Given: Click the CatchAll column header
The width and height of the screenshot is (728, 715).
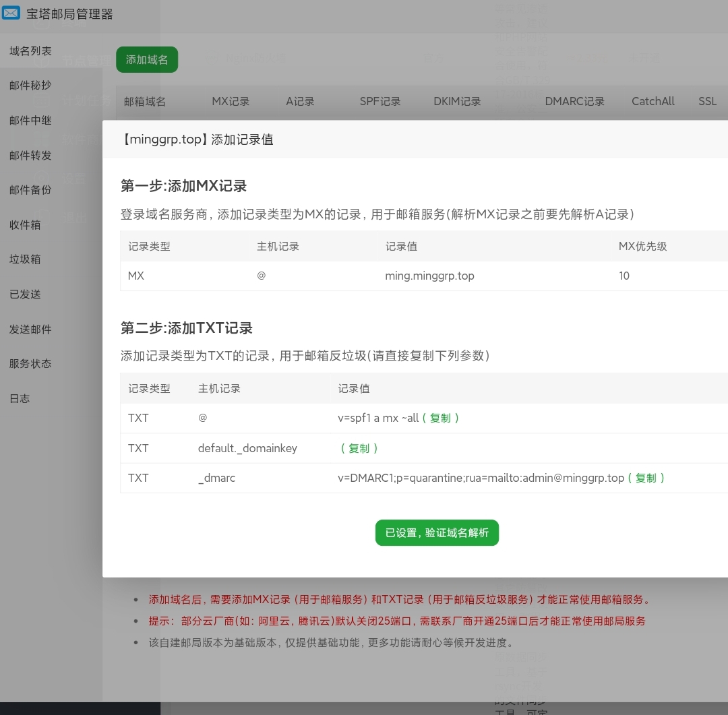Looking at the screenshot, I should pos(653,101).
